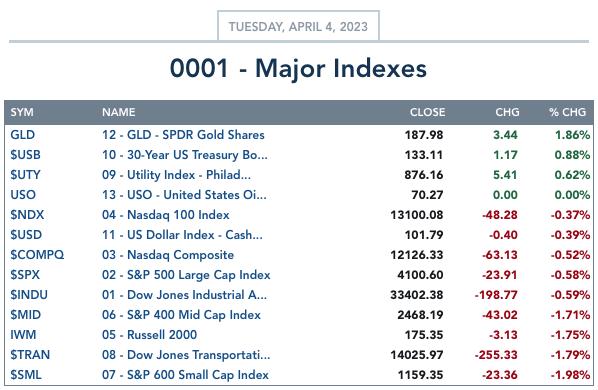Open the $COMPQ symbol link

click(x=37, y=255)
